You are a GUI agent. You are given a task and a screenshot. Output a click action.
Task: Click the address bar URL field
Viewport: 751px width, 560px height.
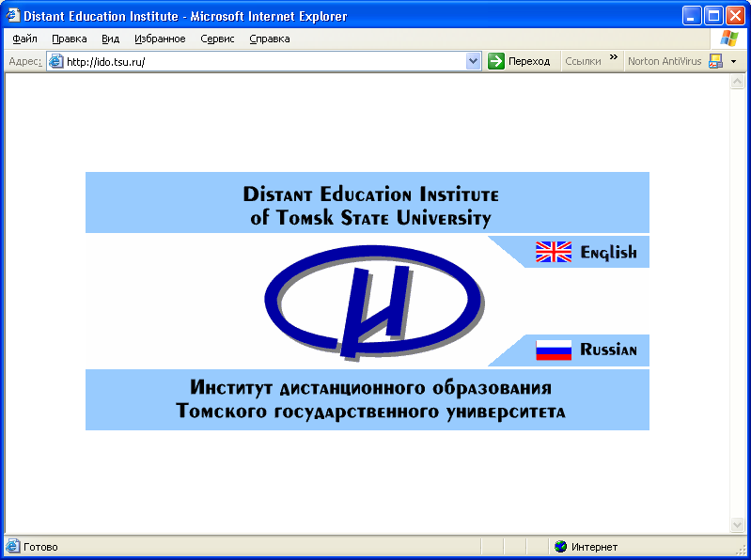coord(264,61)
